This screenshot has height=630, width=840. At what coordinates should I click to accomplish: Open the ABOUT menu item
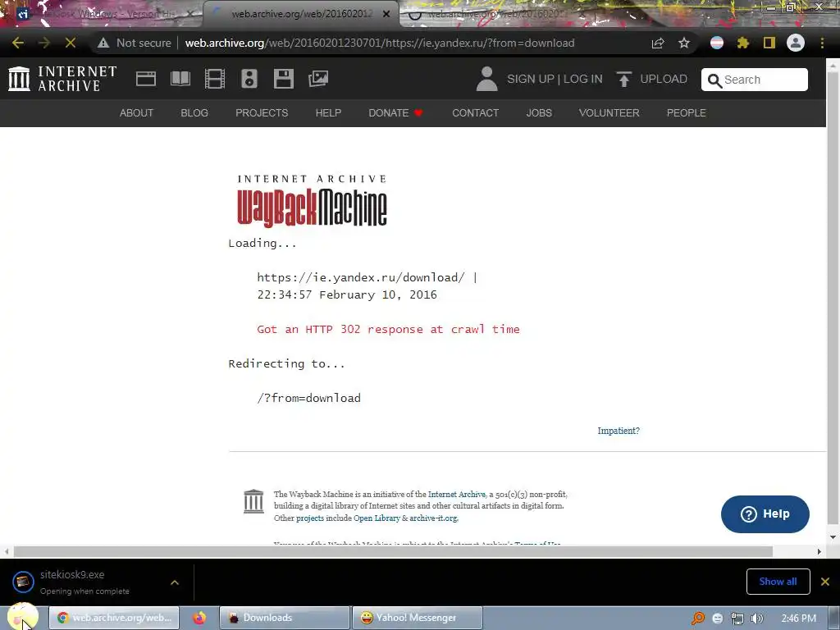[136, 113]
